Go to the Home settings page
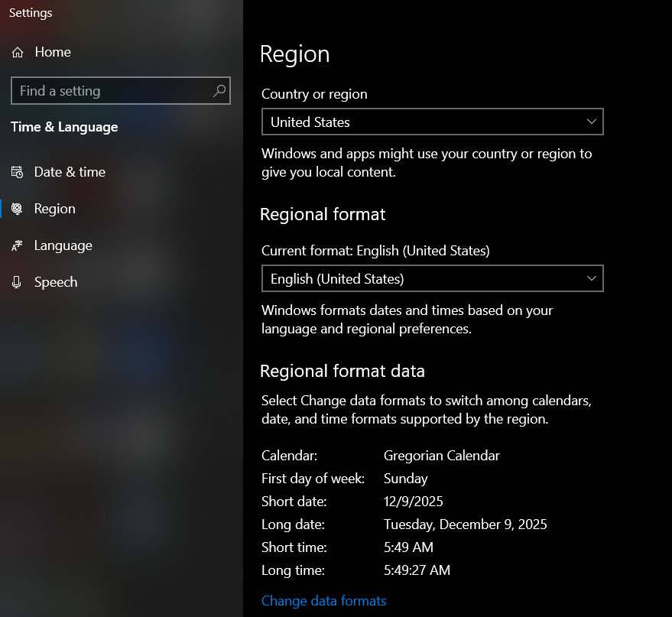The height and width of the screenshot is (617, 672). point(53,52)
